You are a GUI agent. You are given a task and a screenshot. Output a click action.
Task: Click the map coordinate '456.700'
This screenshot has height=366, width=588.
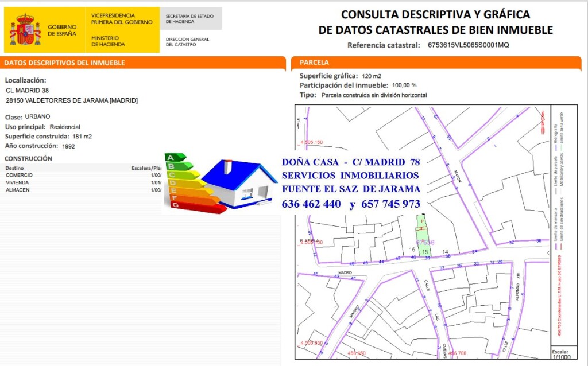click(457, 353)
